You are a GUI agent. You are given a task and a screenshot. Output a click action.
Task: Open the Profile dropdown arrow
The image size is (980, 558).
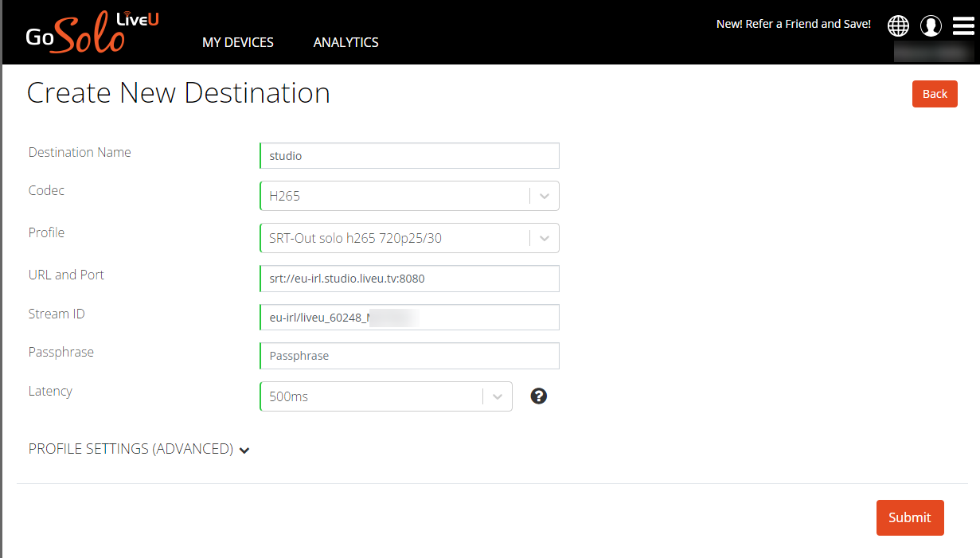click(x=545, y=238)
